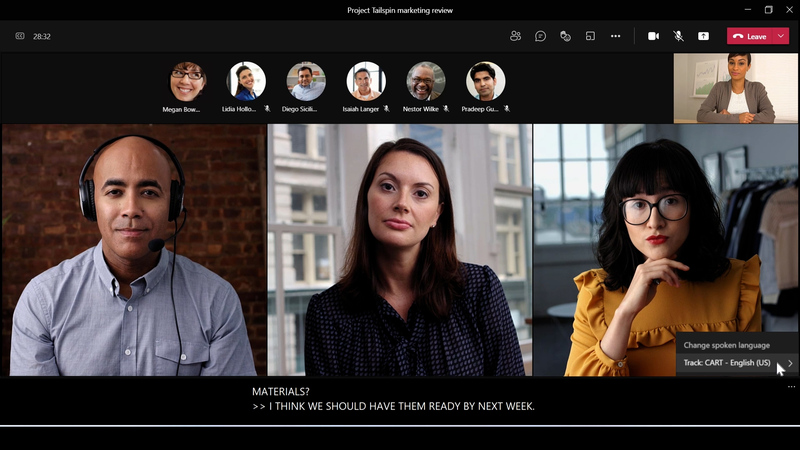Open the reactions icon in toolbar

click(x=565, y=36)
